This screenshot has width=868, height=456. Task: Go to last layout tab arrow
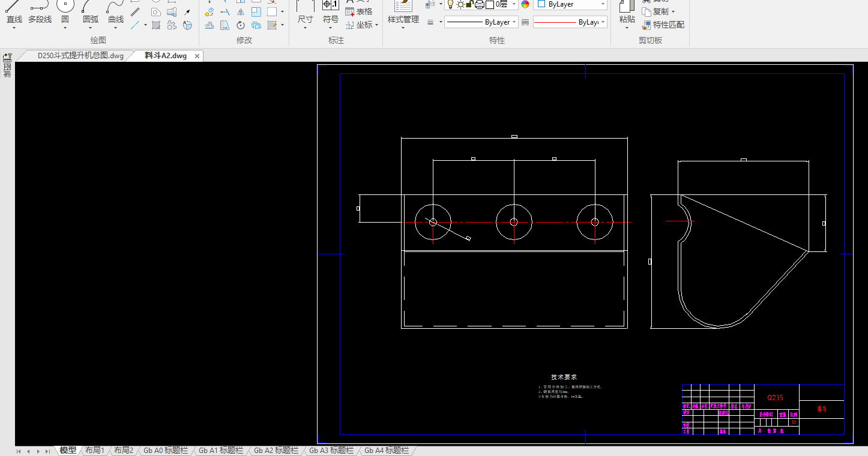(x=47, y=451)
